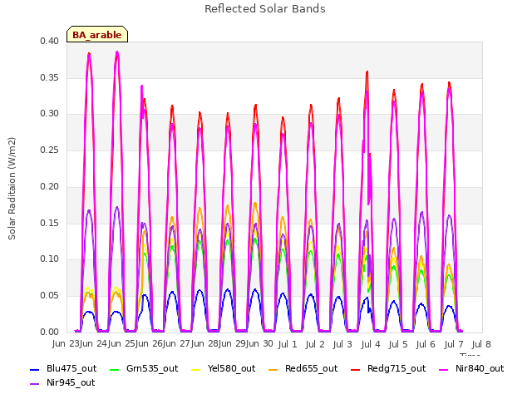Image resolution: width=532 pixels, height=399 pixels.
Task: Click the green Grn535_out legend swatch
Action: tap(115, 369)
